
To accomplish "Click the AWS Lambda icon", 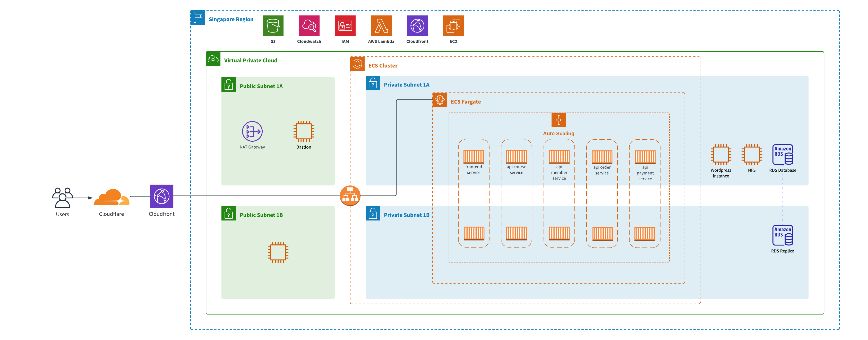I will tap(381, 26).
